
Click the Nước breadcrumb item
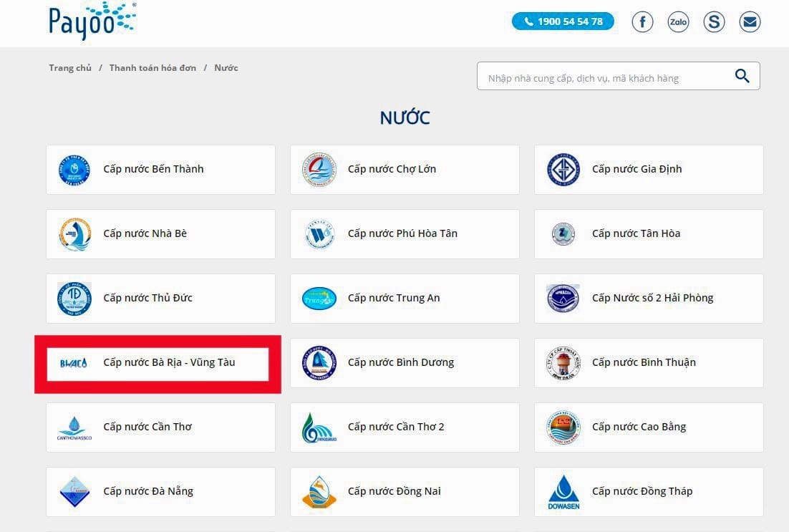coord(226,67)
